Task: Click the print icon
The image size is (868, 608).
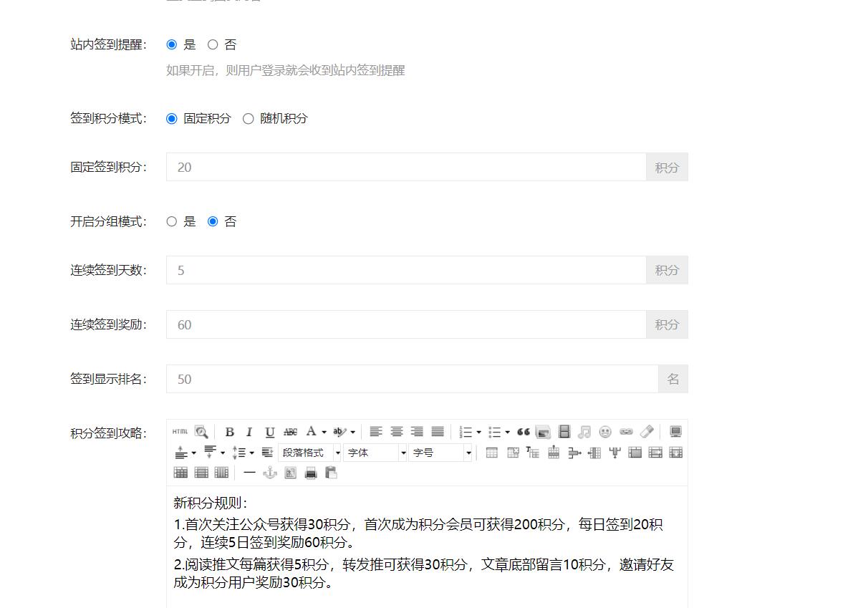Action: click(311, 473)
